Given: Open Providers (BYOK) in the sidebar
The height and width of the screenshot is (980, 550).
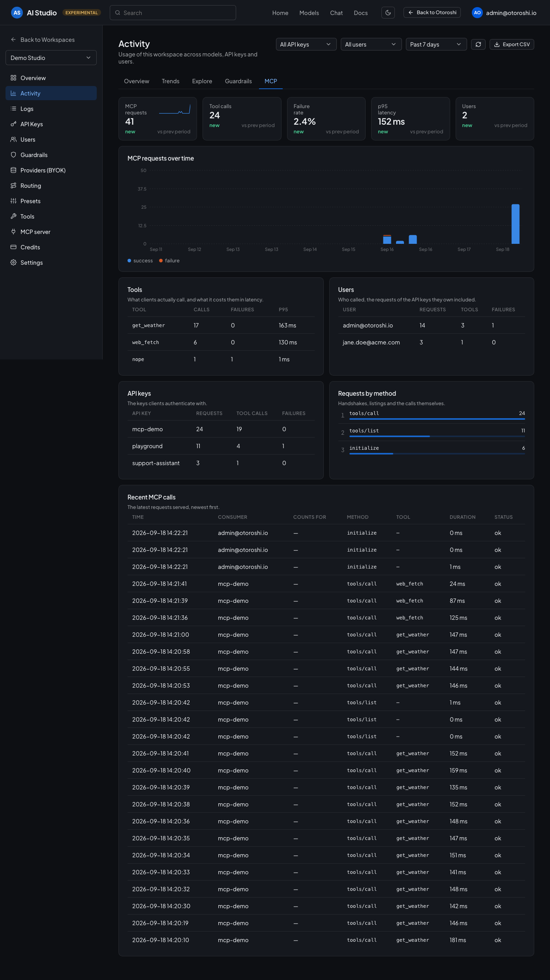Looking at the screenshot, I should coord(51,170).
